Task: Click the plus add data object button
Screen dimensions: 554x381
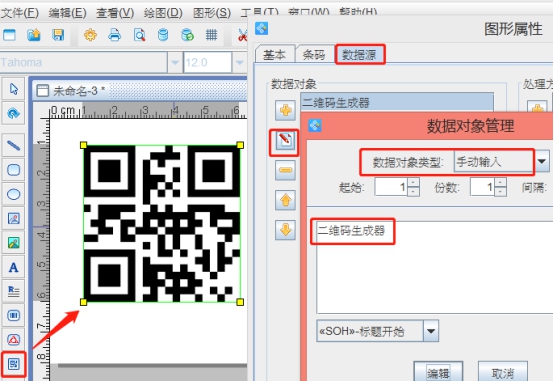Action: click(285, 110)
